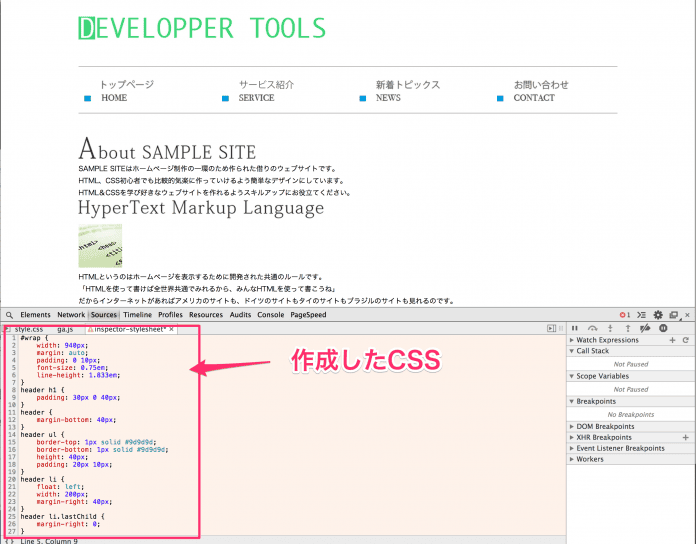Click line number 8 in gutter

[x=13, y=390]
